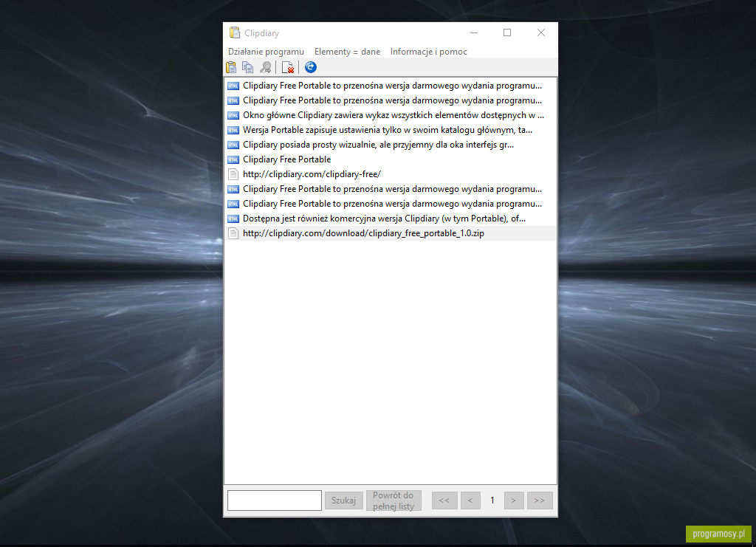Click the blue circular arrow toolbar icon

pyautogui.click(x=311, y=67)
